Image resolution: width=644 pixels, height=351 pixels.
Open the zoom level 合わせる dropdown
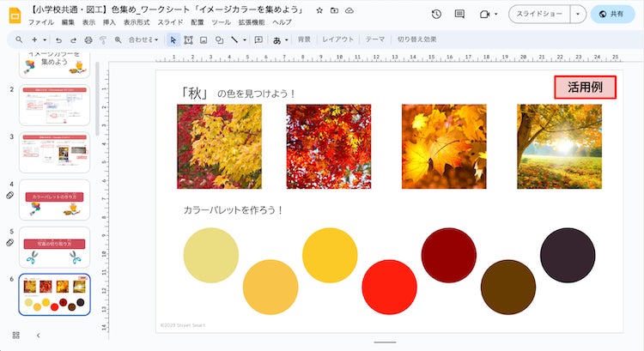click(143, 39)
